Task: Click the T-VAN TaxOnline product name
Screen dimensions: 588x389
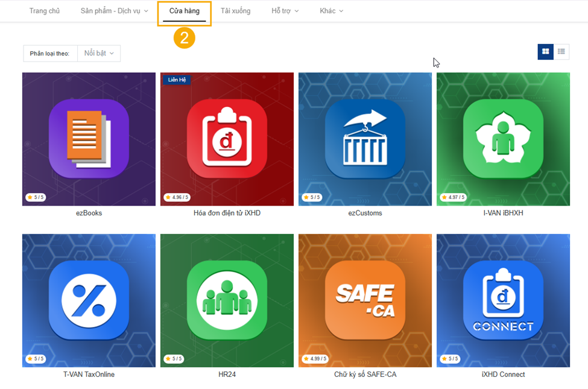Action: (x=89, y=375)
